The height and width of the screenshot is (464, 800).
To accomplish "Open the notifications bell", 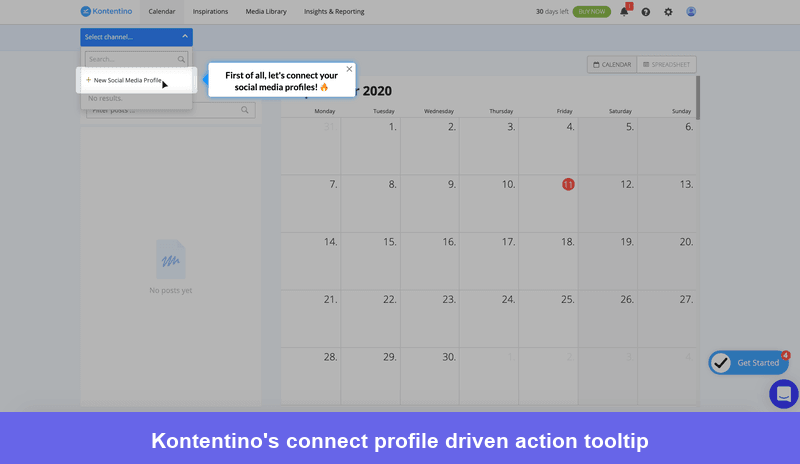I will point(624,12).
